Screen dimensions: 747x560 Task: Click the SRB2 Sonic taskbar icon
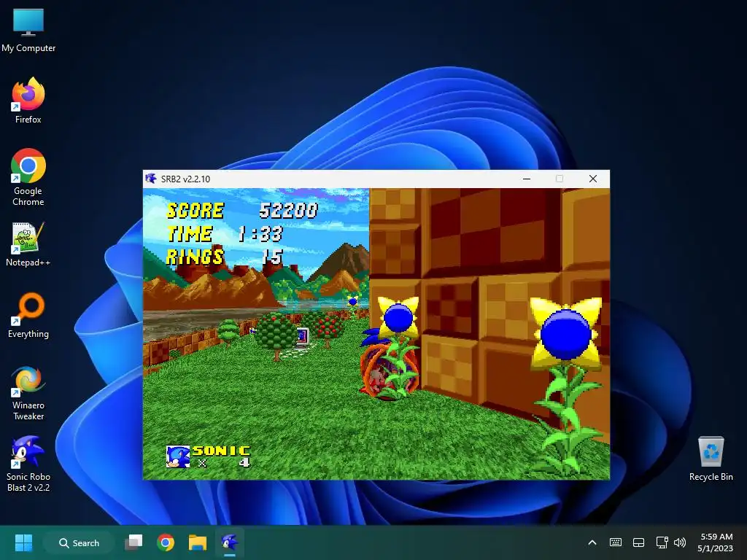click(x=230, y=542)
